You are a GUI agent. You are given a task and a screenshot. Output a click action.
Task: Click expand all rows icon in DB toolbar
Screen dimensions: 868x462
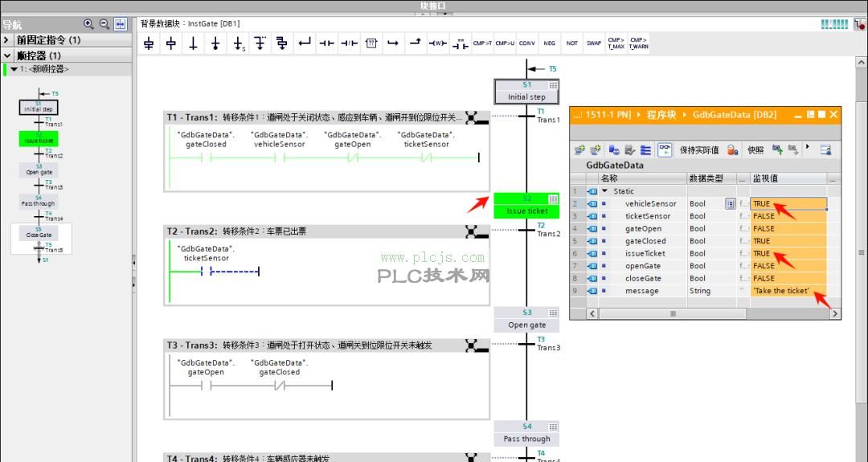[645, 150]
